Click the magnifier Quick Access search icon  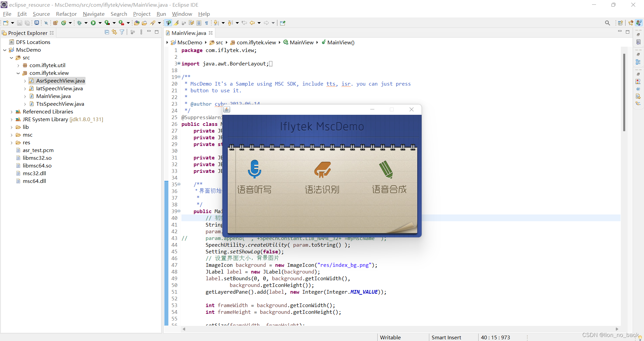pyautogui.click(x=607, y=23)
